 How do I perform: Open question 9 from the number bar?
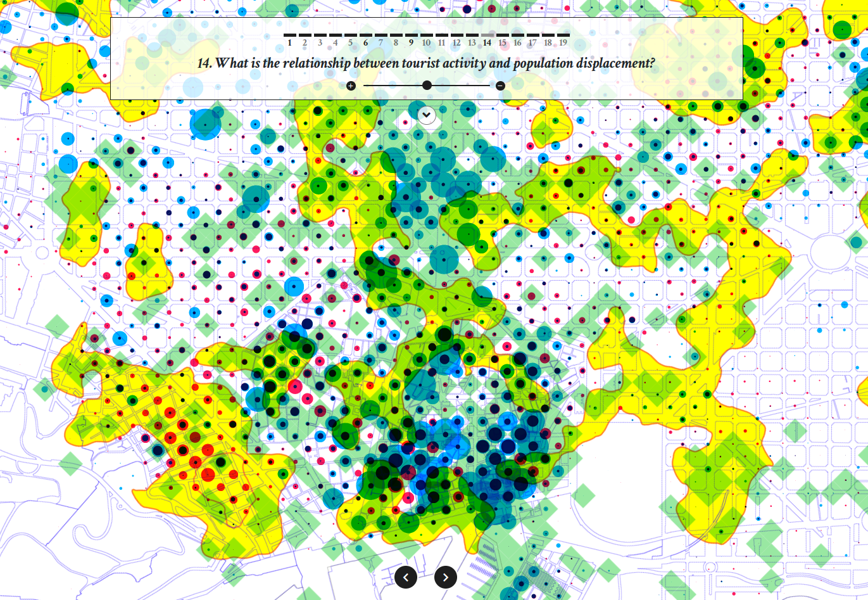tap(411, 41)
